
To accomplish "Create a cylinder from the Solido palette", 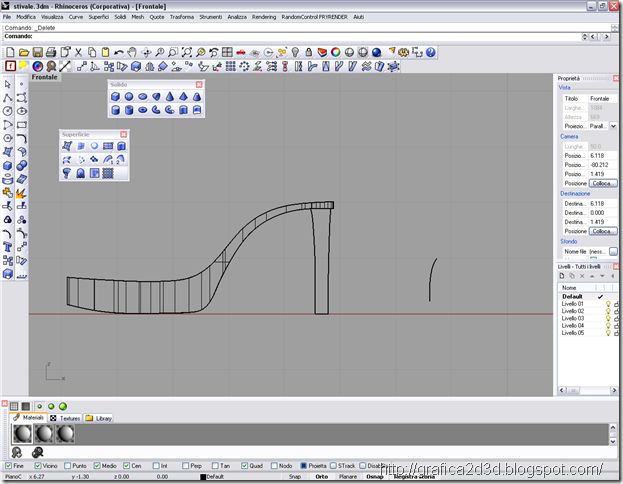I will (x=115, y=110).
